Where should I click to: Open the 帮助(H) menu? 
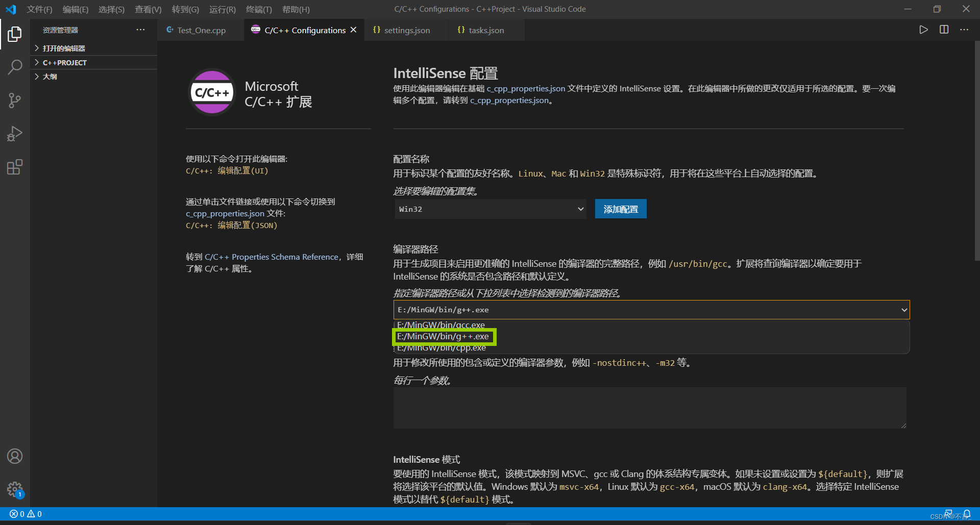296,9
